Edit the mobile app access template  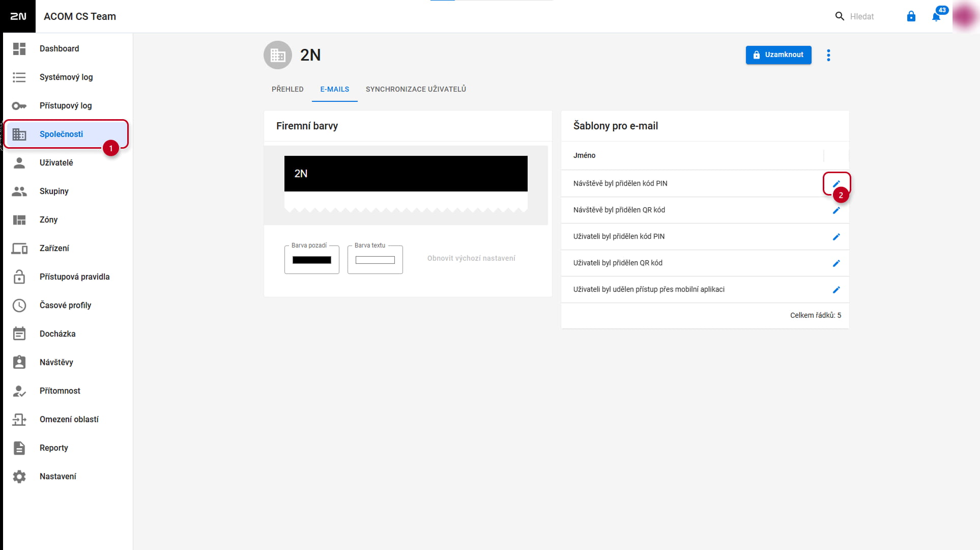pos(836,290)
